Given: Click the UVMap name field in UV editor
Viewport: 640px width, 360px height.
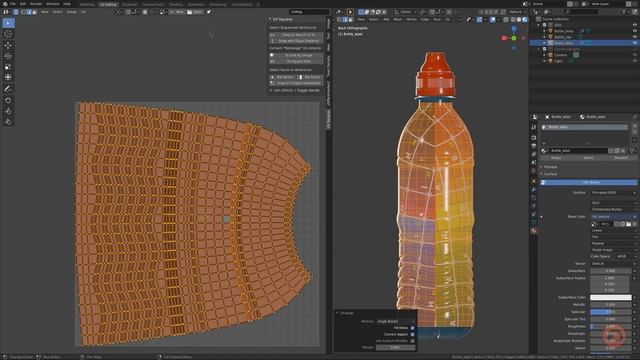Looking at the screenshot, I should coord(309,12).
